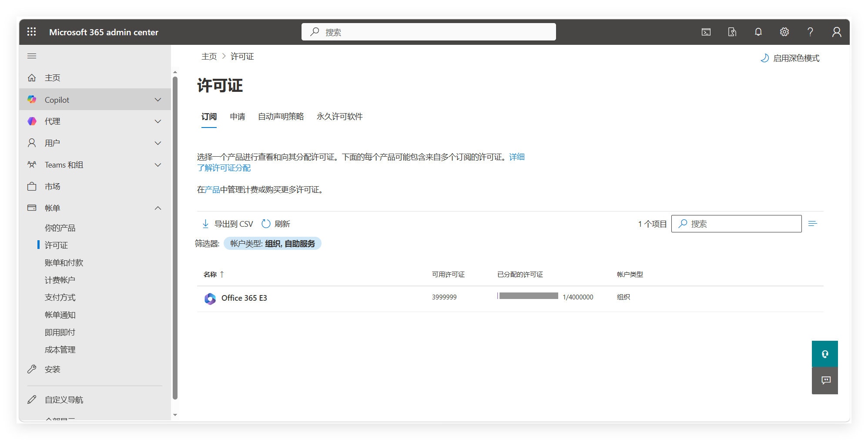Viewport: 868px width, 440px height.
Task: Click the 市场 shopping bag icon
Action: pyautogui.click(x=32, y=187)
